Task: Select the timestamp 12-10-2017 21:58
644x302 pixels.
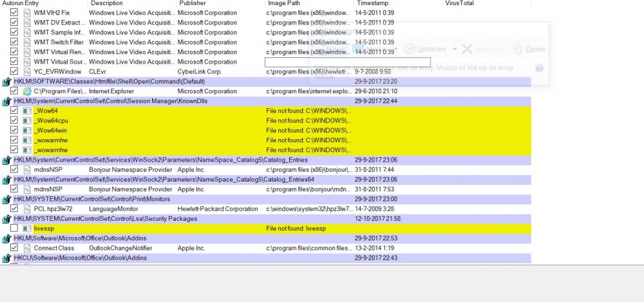Action: (378, 219)
